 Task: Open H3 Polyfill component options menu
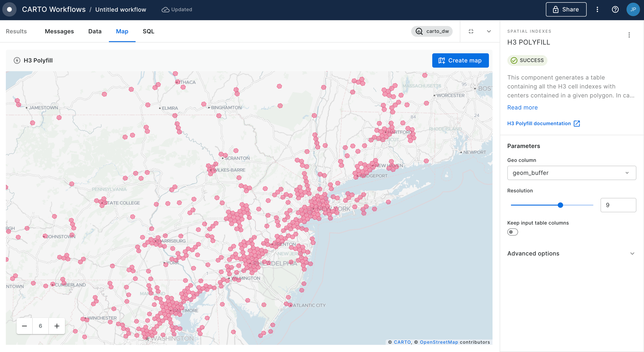(629, 35)
